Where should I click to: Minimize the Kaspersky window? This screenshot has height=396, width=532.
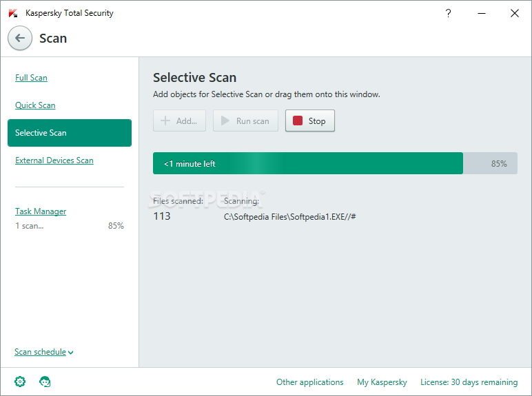482,13
